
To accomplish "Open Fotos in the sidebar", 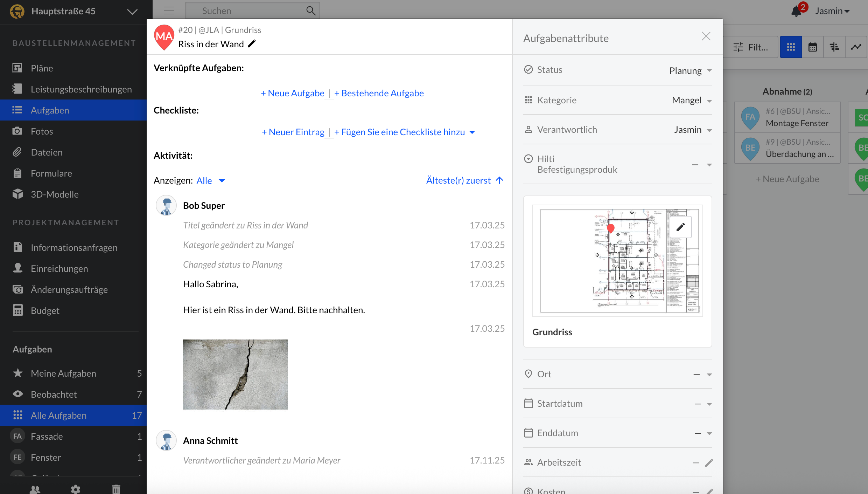I will click(42, 131).
